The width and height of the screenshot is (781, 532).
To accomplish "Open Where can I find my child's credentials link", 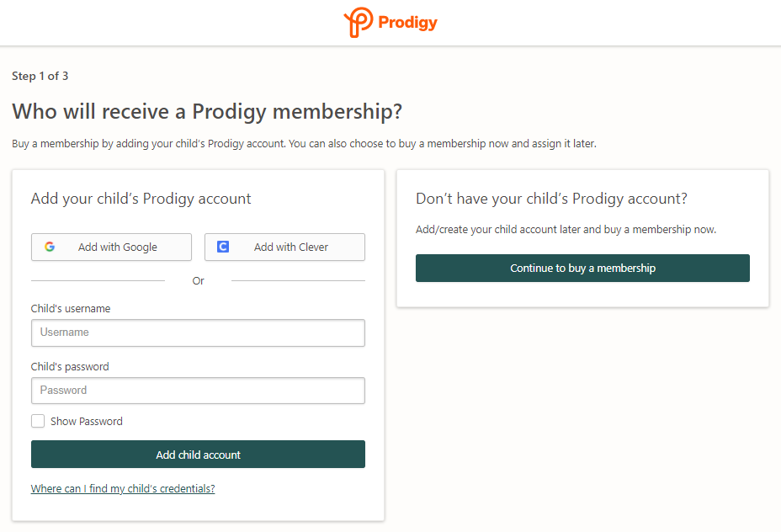I will 123,489.
